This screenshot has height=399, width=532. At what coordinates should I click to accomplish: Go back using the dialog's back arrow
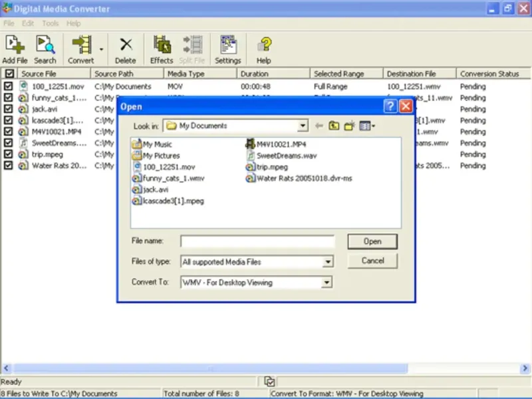(319, 126)
